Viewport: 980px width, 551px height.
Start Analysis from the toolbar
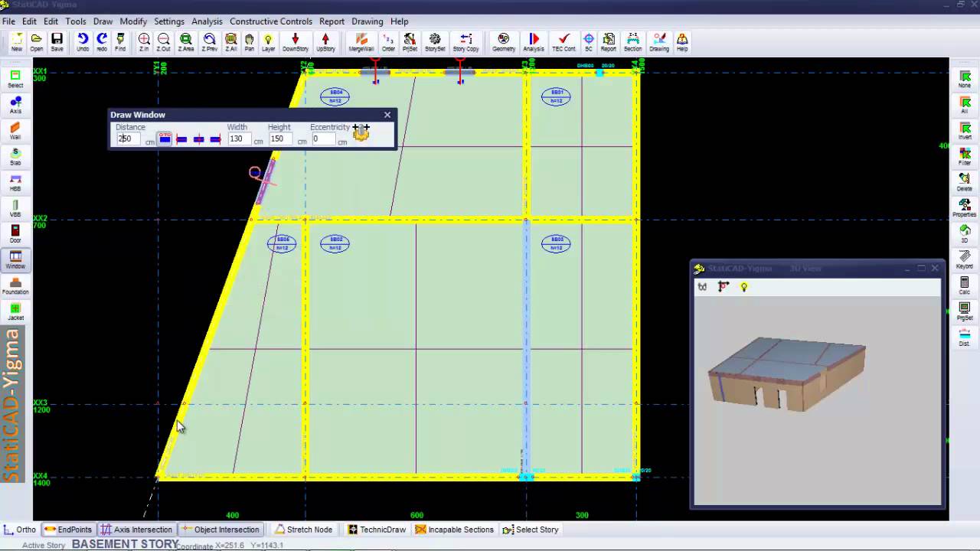coord(534,42)
